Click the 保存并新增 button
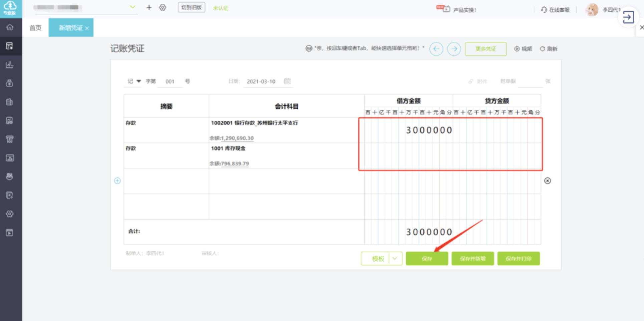The height and width of the screenshot is (321, 644). tap(472, 259)
